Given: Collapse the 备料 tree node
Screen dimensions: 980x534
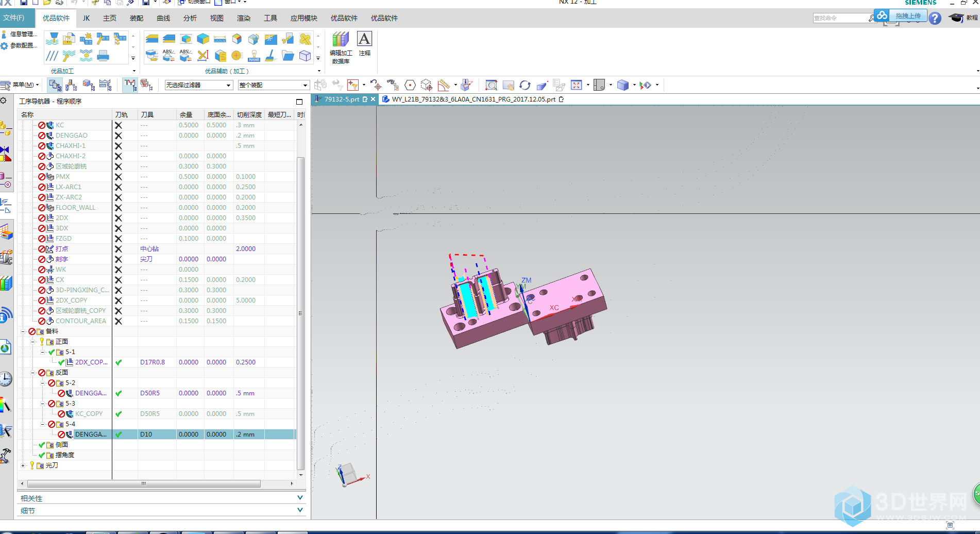Looking at the screenshot, I should (23, 331).
